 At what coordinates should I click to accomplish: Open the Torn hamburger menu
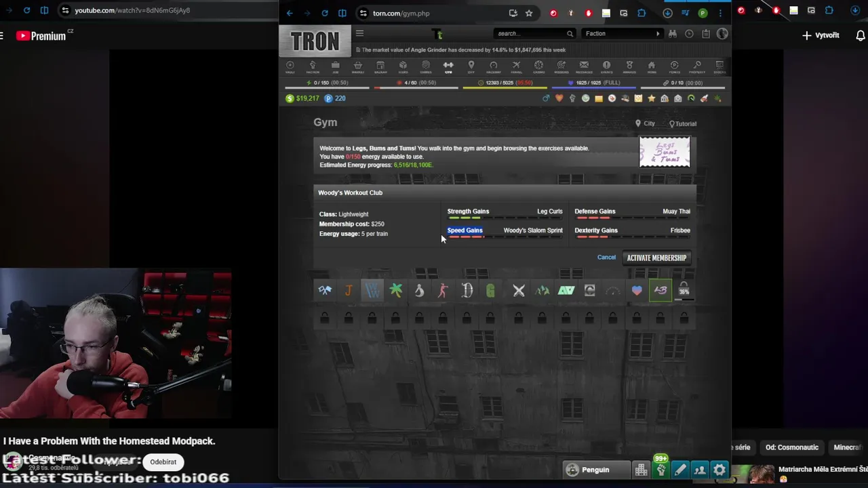coord(360,33)
